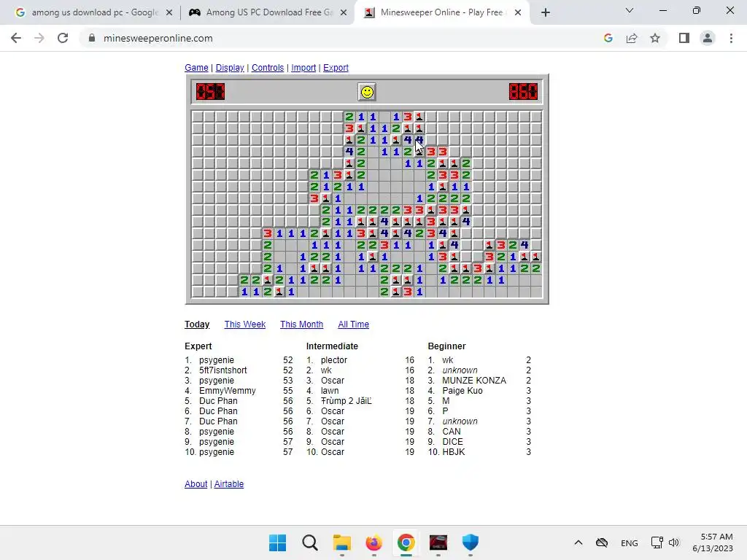This screenshot has height=560, width=747.
Task: Open the volume control in tray
Action: click(674, 542)
